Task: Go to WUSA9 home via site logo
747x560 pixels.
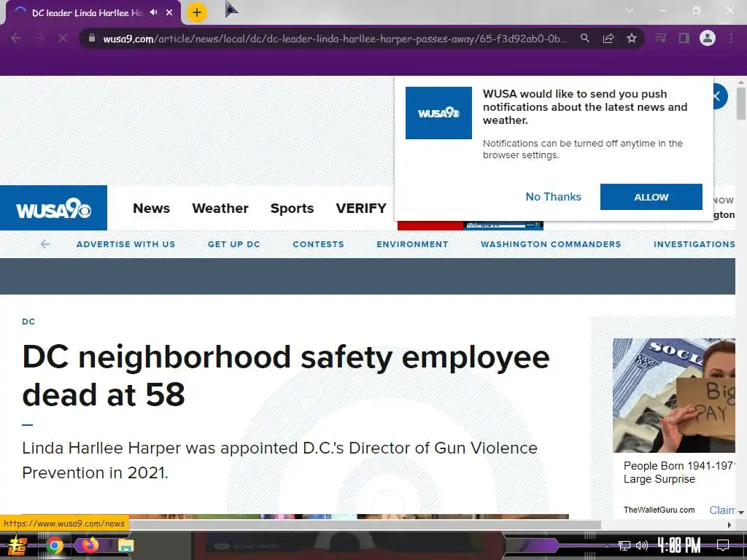Action: pyautogui.click(x=53, y=208)
